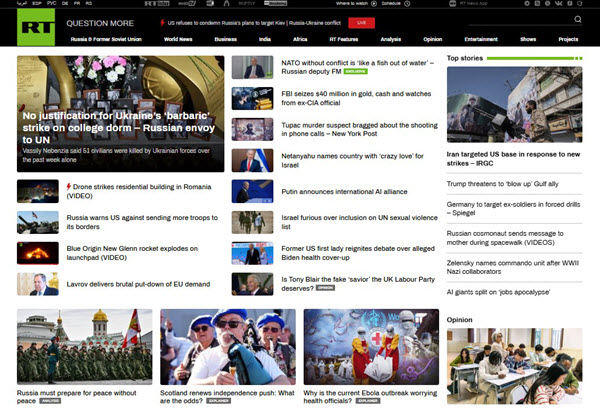
Task: Open the Projects menu item
Action: (568, 39)
